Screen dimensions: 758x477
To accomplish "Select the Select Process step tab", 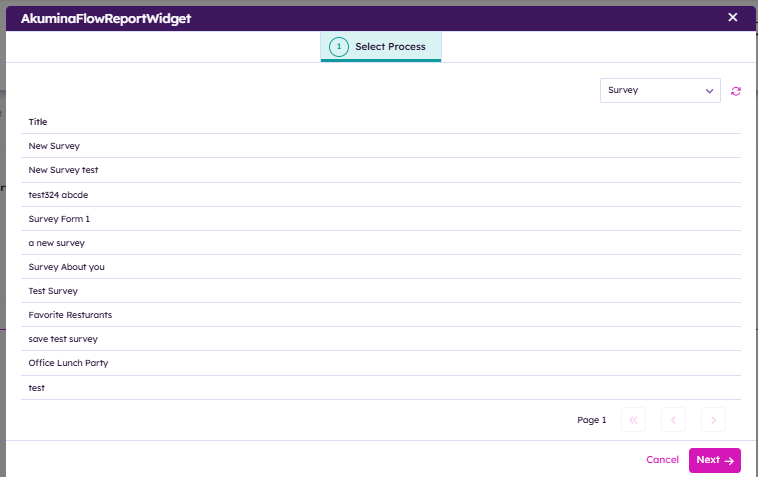I will (x=381, y=47).
